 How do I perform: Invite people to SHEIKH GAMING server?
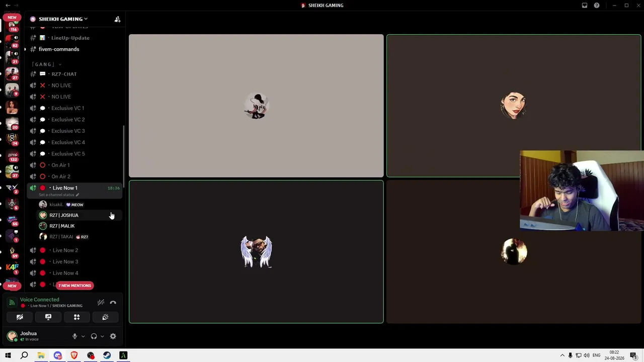pos(117,19)
